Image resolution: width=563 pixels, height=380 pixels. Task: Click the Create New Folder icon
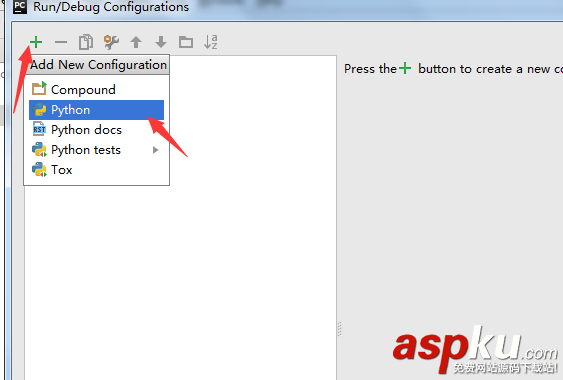coord(186,42)
